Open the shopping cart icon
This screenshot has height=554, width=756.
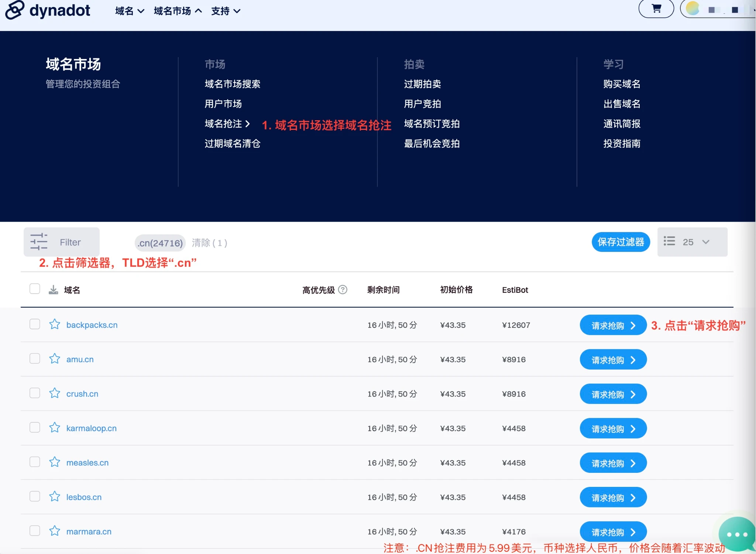click(x=656, y=9)
